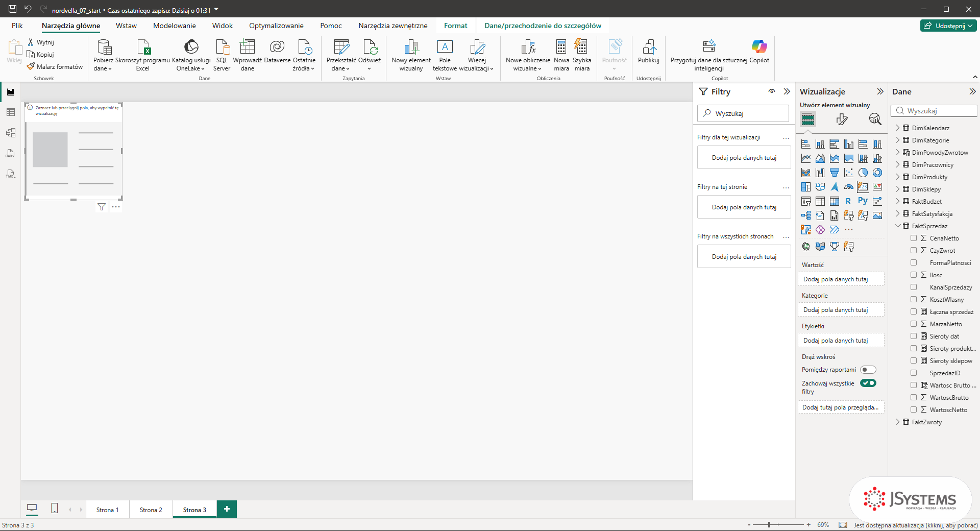This screenshot has width=980, height=531.
Task: Insert a Pole tekstowe text box
Action: point(445,55)
